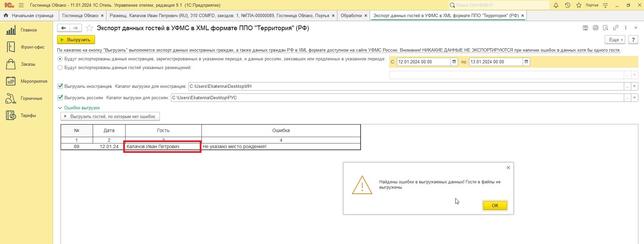Click the empty placements input field
This screenshot has width=644, height=244.
[506, 75]
